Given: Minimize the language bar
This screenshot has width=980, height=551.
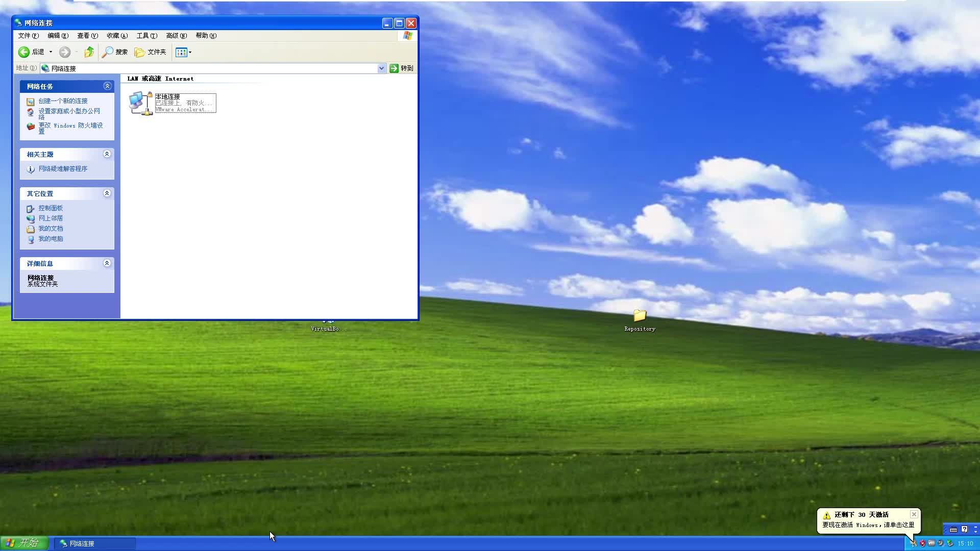Looking at the screenshot, I should pos(976,527).
